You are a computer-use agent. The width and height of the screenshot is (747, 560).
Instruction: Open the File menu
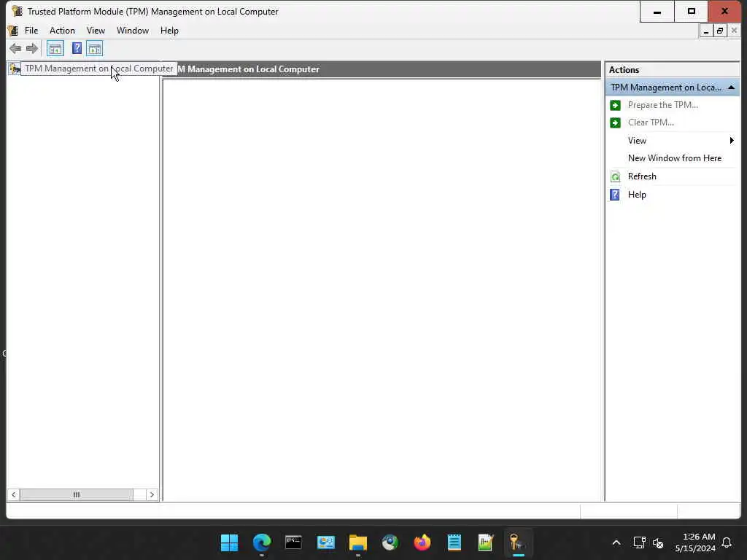[31, 31]
